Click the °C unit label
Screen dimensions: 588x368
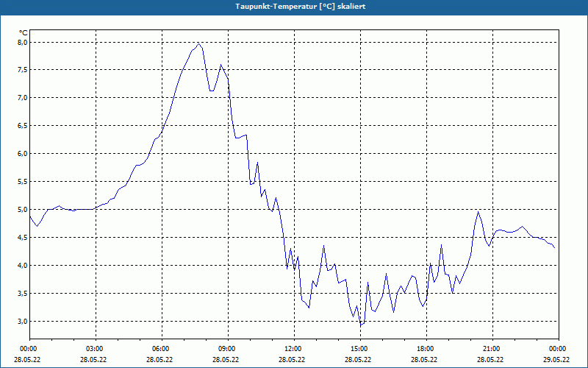tap(23, 33)
